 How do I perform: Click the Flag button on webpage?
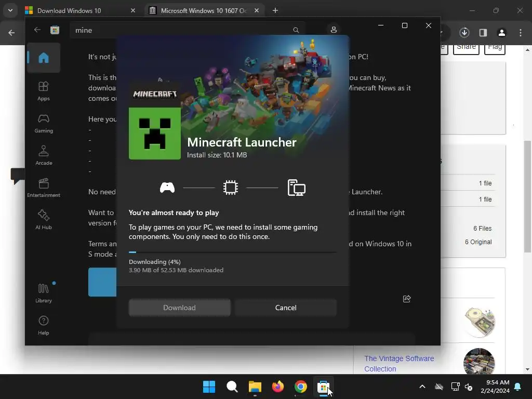[x=495, y=49]
